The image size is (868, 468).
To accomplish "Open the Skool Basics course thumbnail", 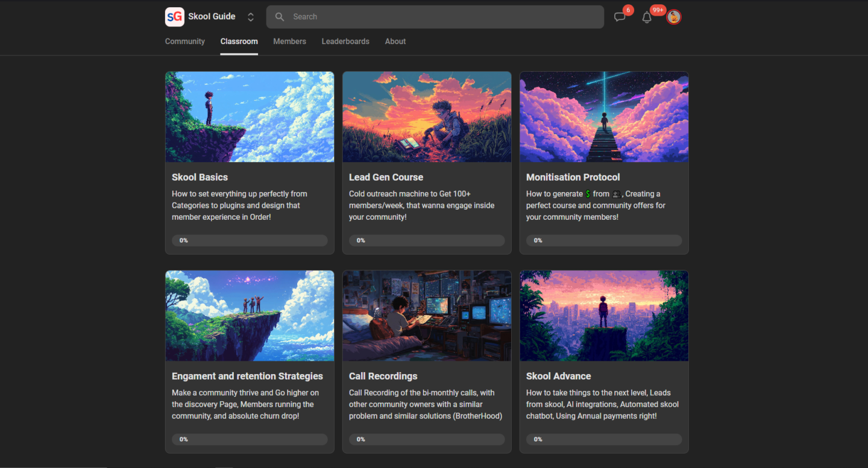I will (x=250, y=117).
